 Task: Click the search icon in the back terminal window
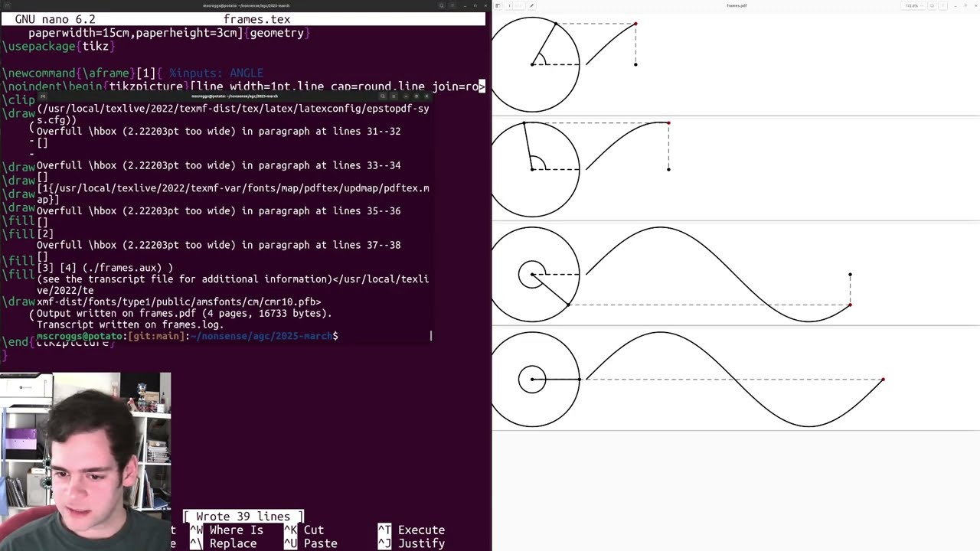tap(442, 5)
